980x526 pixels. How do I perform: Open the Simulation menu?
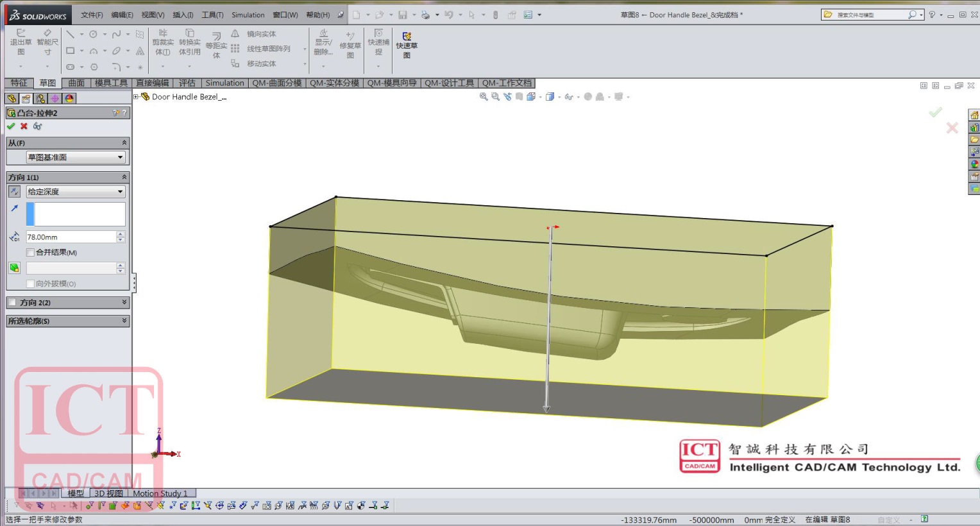click(248, 15)
